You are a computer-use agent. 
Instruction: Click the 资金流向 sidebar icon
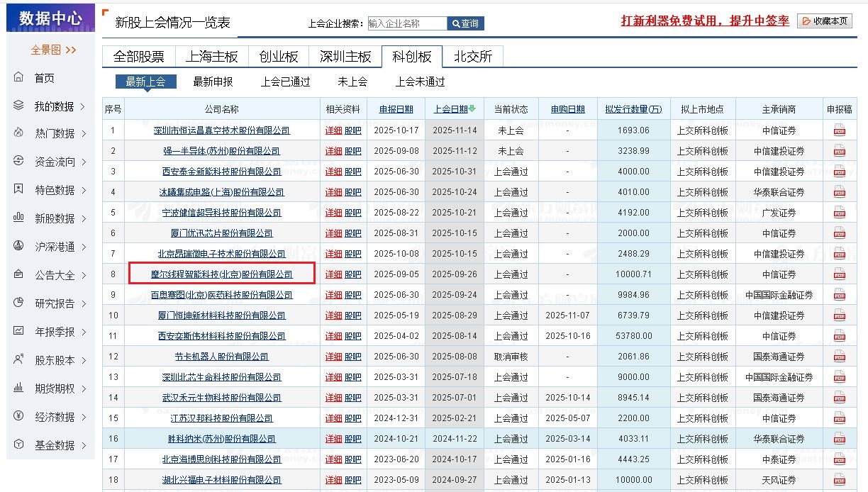click(19, 162)
